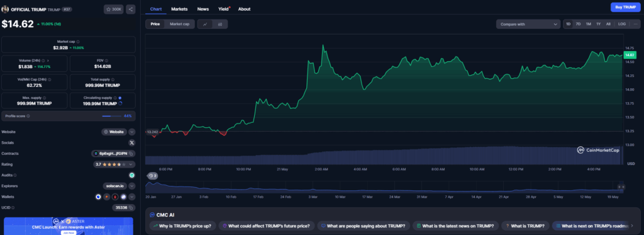Set chart range to 1M
The width and height of the screenshot is (644, 235).
point(589,24)
